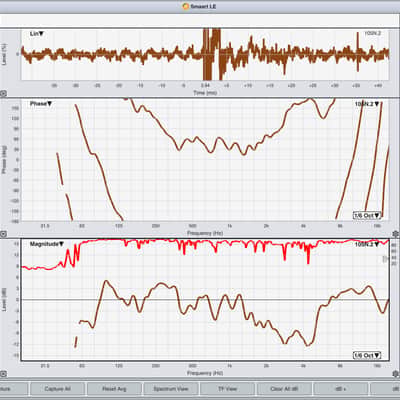400x400 pixels.
Task: Open settings gear beside the Magnitude plot
Action: (x=396, y=374)
